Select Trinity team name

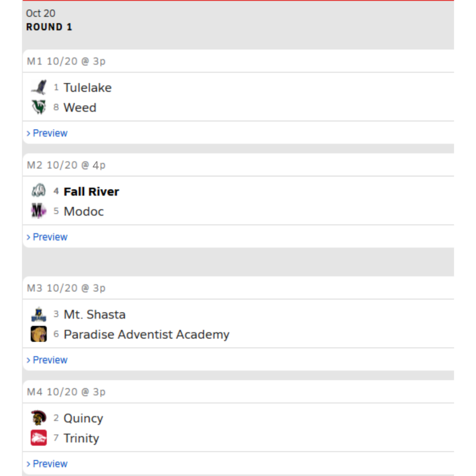click(x=81, y=439)
